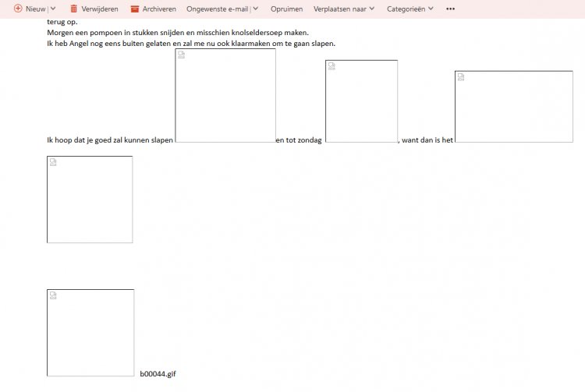
Task: Click the Verwijderen trash can icon
Action: coord(73,9)
